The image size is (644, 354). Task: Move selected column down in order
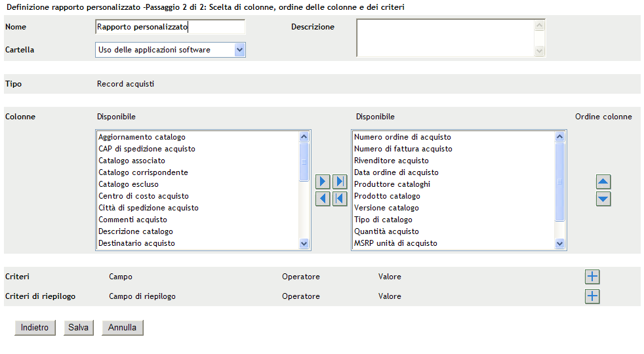[x=603, y=199]
